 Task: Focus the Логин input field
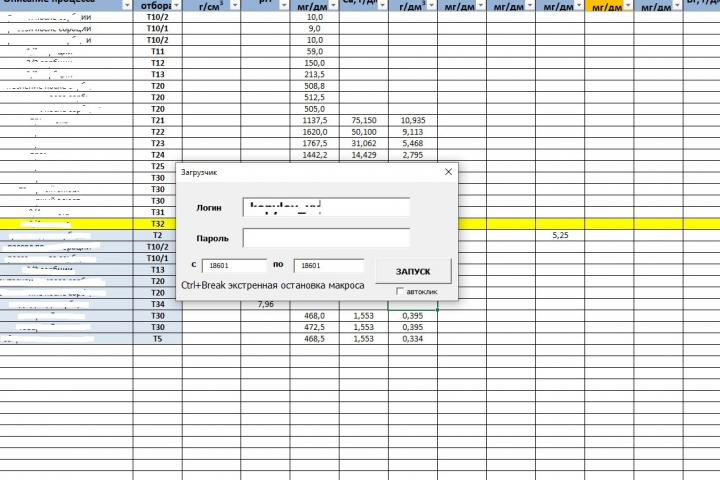click(x=326, y=207)
